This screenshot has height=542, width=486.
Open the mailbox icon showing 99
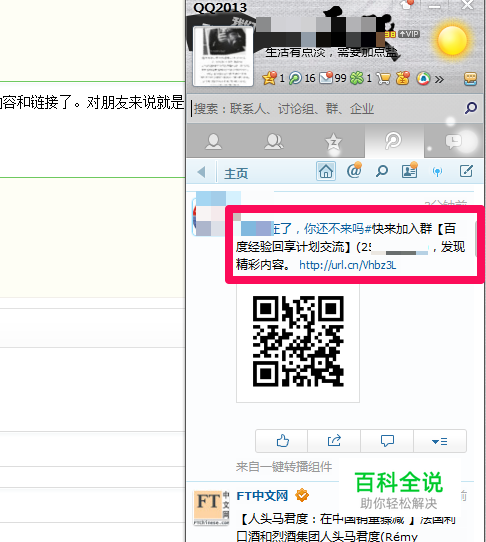click(x=326, y=78)
